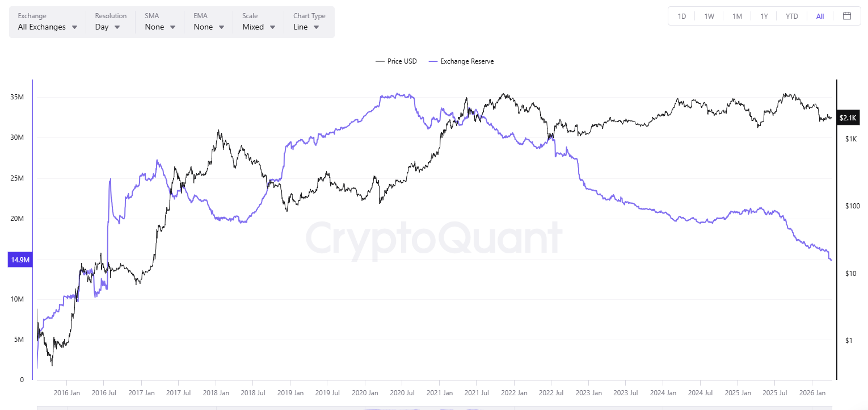Open the Exchange dropdown showing All Exchanges
The width and height of the screenshot is (868, 410).
click(x=47, y=27)
